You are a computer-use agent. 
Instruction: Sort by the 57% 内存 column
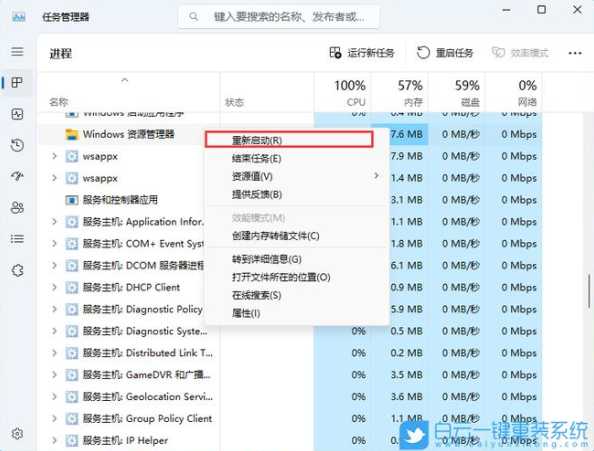[400, 93]
